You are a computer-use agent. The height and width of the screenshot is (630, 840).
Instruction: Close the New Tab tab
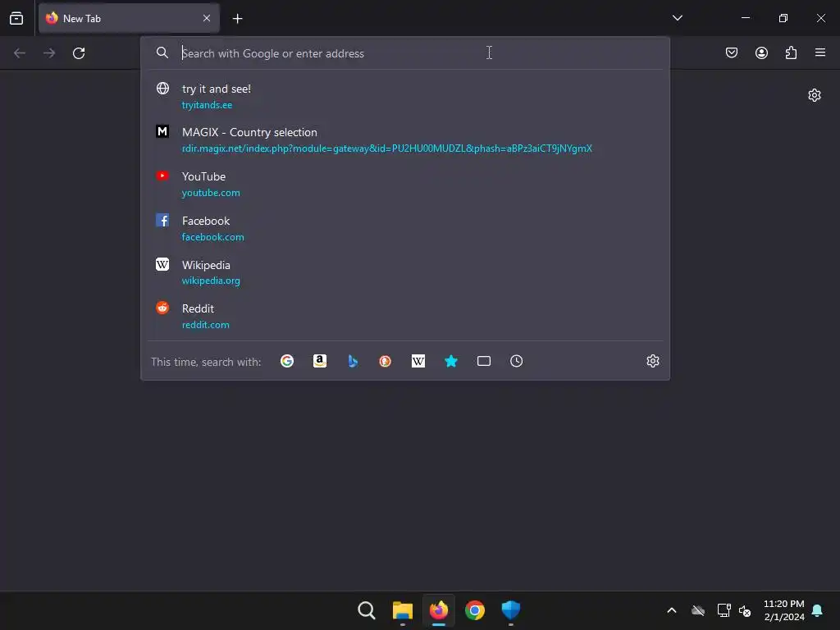[207, 18]
